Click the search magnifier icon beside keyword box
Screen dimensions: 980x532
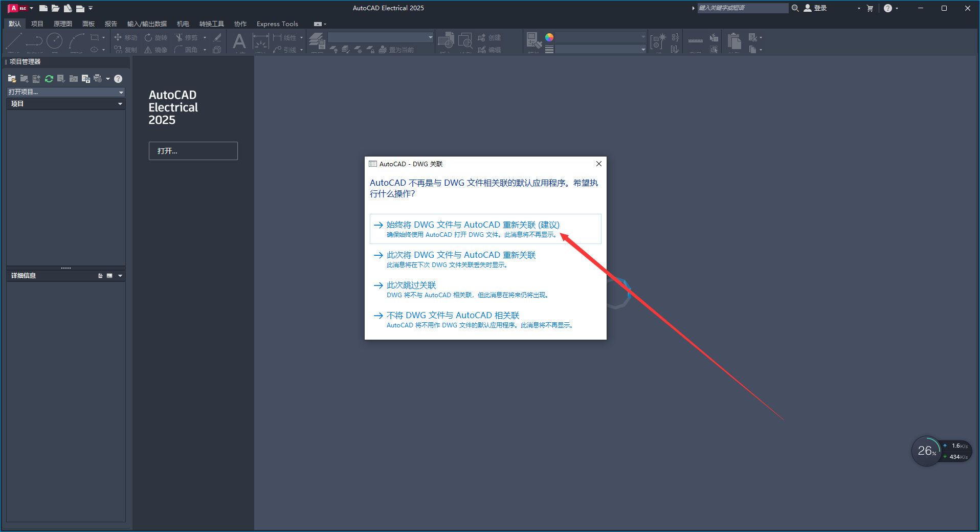pos(795,8)
